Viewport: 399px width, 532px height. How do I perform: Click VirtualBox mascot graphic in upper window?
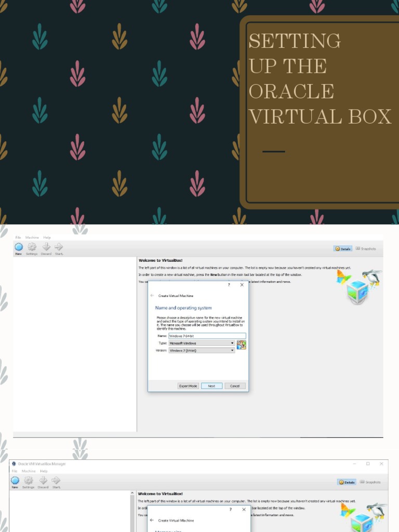[x=360, y=286]
